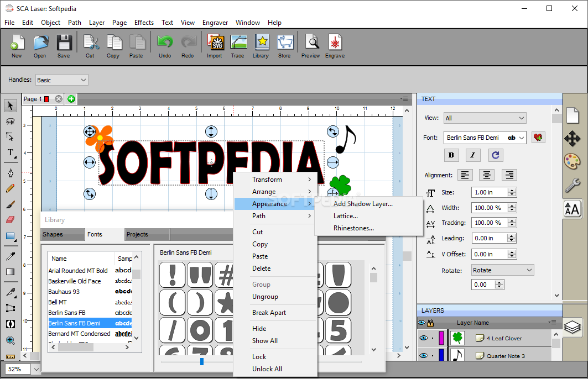Select the Pencil draw tool

pos(11,188)
